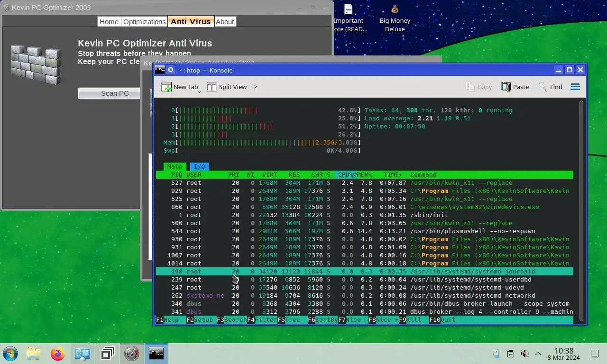Open Big Money Deluxe desktop icon
607x364 pixels.
(395, 18)
